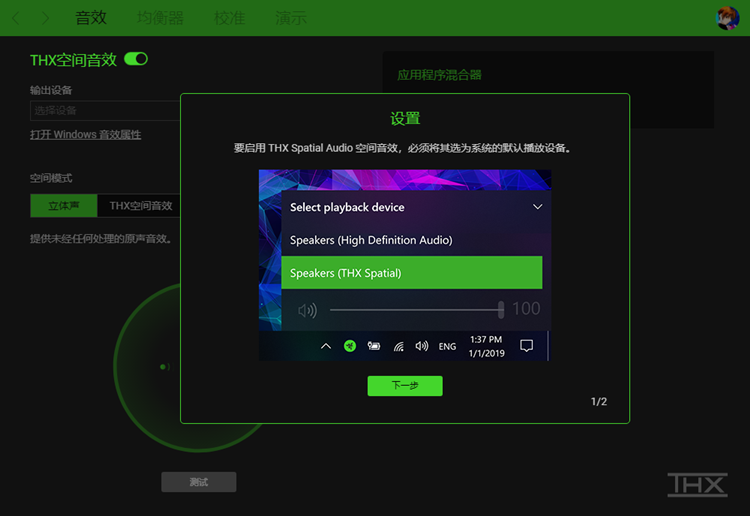Click the volume slider handle at 100
The height and width of the screenshot is (516, 750).
tap(501, 310)
